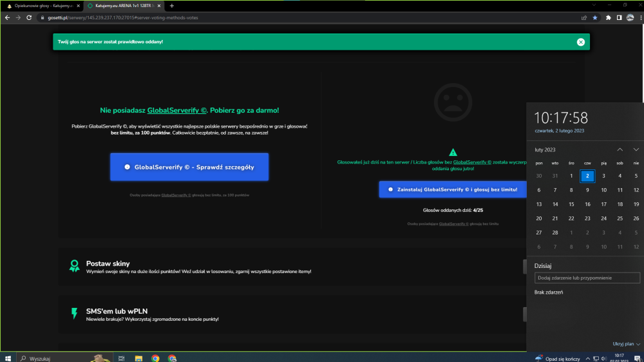Open the Postaw skiny section heading

coord(108,263)
